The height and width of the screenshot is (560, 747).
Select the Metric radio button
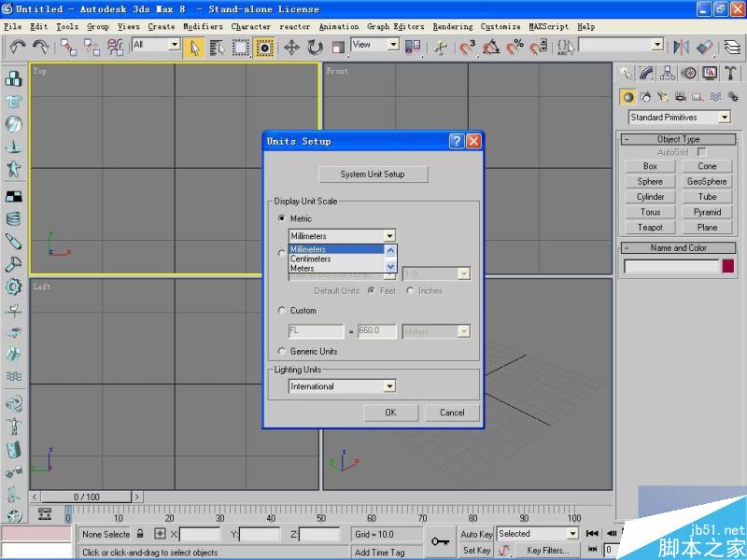point(282,217)
